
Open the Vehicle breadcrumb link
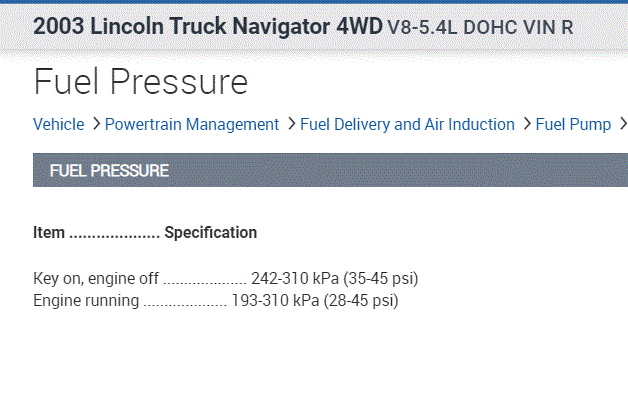(58, 125)
